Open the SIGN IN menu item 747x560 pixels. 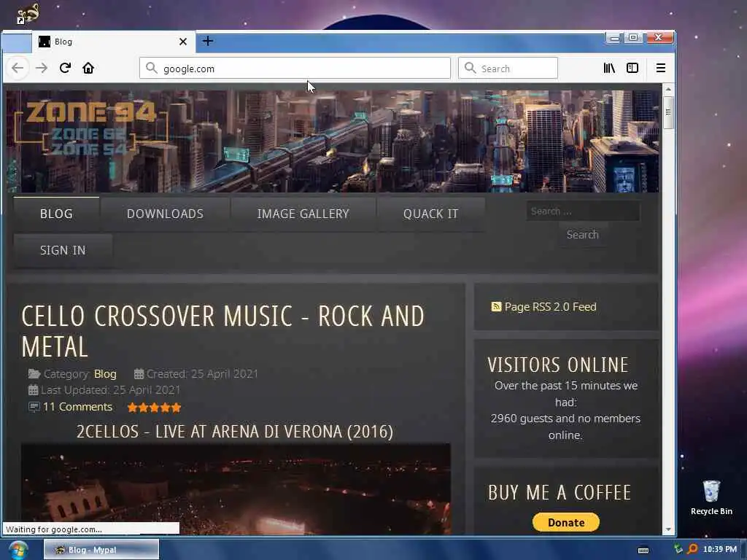[x=63, y=250]
